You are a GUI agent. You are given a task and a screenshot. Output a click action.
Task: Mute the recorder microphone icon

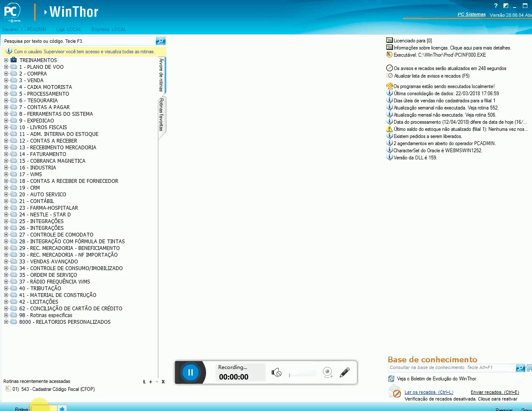276,372
